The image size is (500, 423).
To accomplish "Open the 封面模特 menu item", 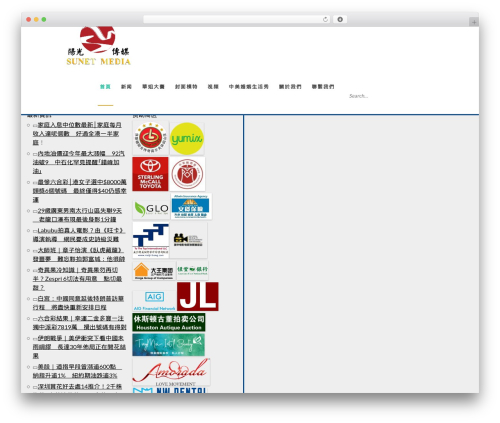I will point(186,87).
